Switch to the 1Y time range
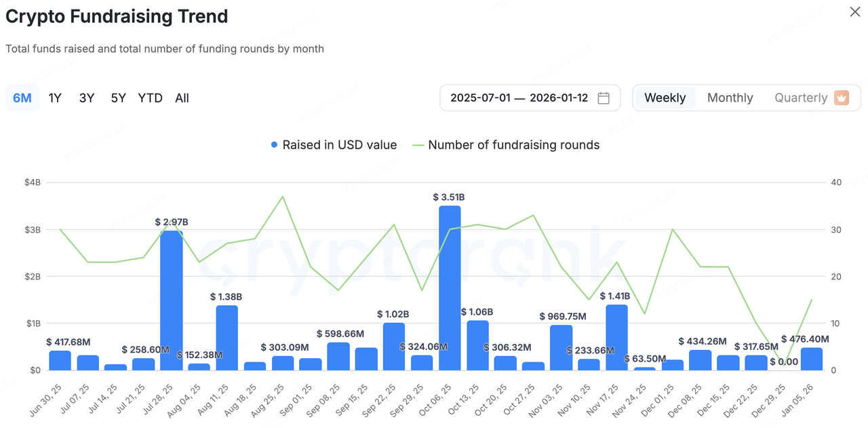 [55, 98]
